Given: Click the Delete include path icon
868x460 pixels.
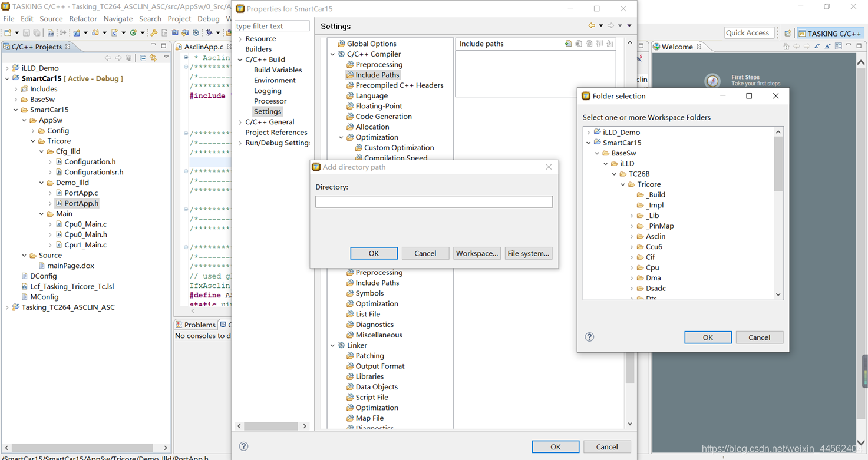Looking at the screenshot, I should pyautogui.click(x=579, y=44).
